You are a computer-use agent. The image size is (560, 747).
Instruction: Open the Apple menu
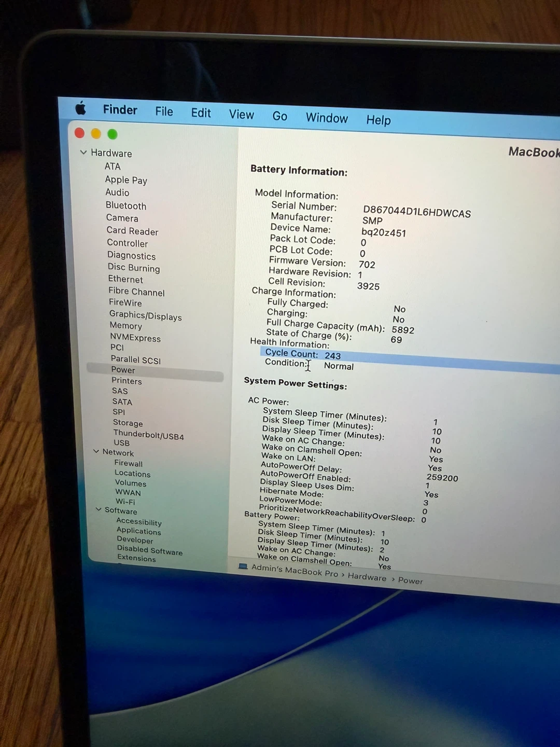(x=81, y=108)
